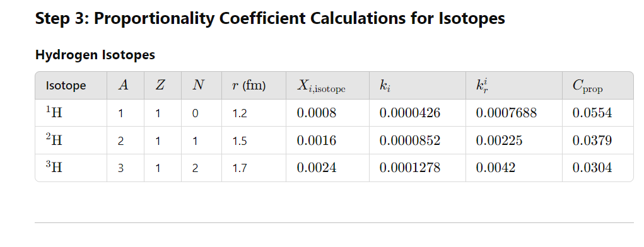The width and height of the screenshot is (644, 247).
Task: Click the 0.0016 X isotope value
Action: (x=316, y=141)
